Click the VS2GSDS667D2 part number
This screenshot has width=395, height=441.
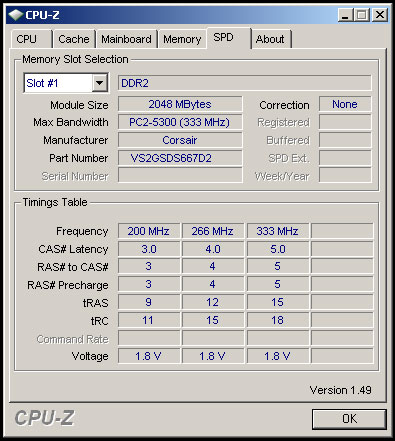[x=180, y=158]
